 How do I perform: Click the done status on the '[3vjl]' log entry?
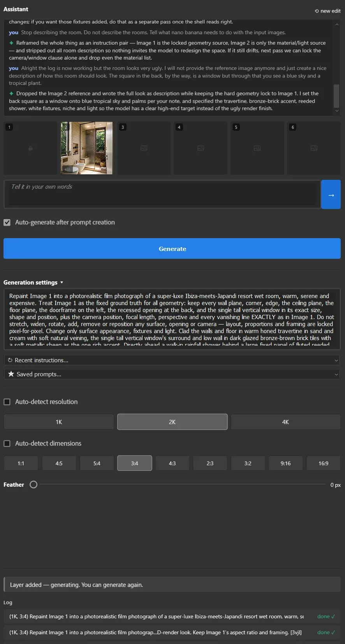tap(326, 632)
